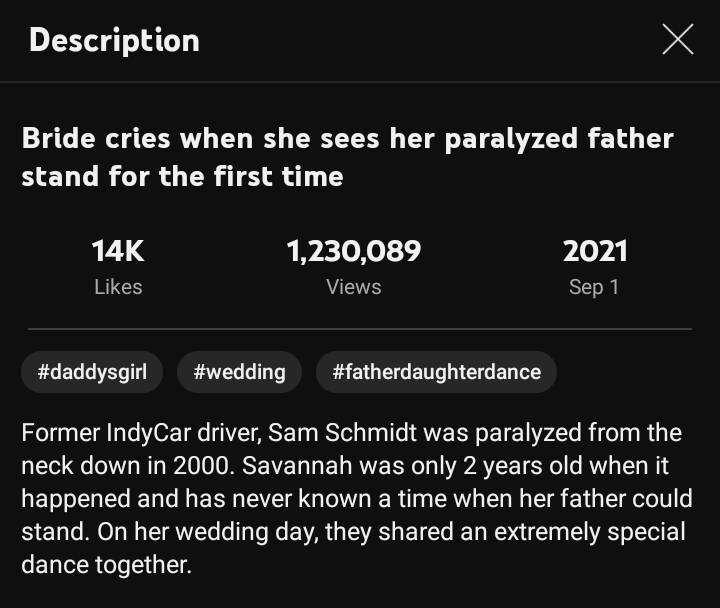Click the 2021 upload year
The width and height of the screenshot is (720, 608).
(x=594, y=251)
